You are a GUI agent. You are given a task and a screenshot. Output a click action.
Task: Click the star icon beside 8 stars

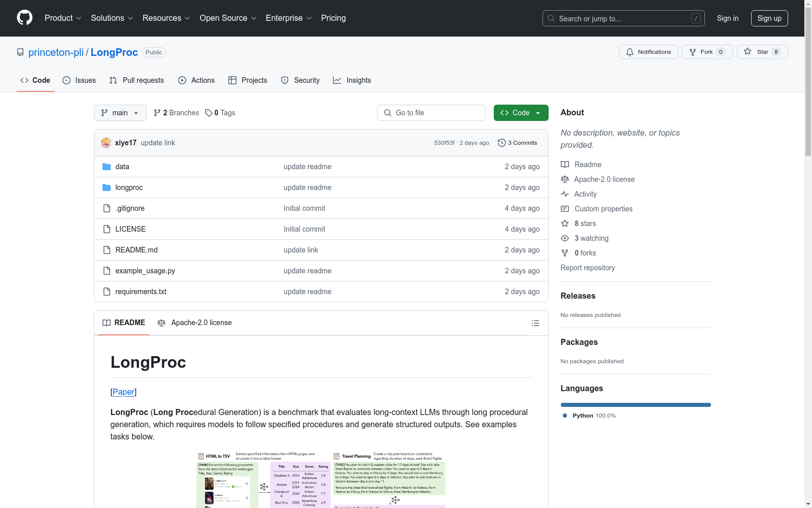[x=565, y=224]
